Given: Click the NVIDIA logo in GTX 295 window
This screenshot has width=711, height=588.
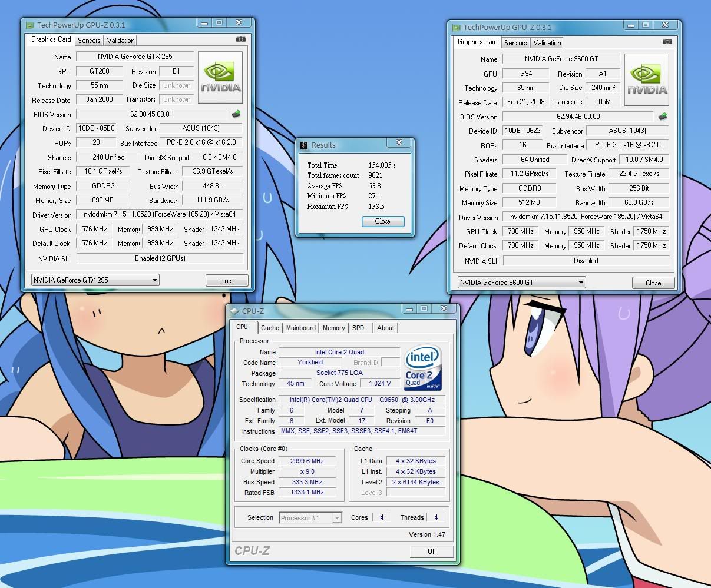Looking at the screenshot, I should pos(220,77).
